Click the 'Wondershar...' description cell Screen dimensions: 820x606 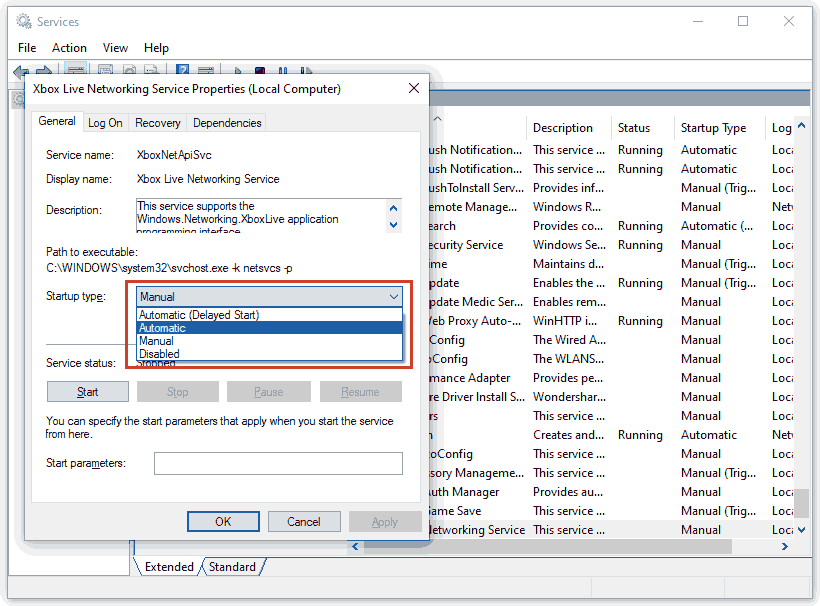pyautogui.click(x=570, y=397)
